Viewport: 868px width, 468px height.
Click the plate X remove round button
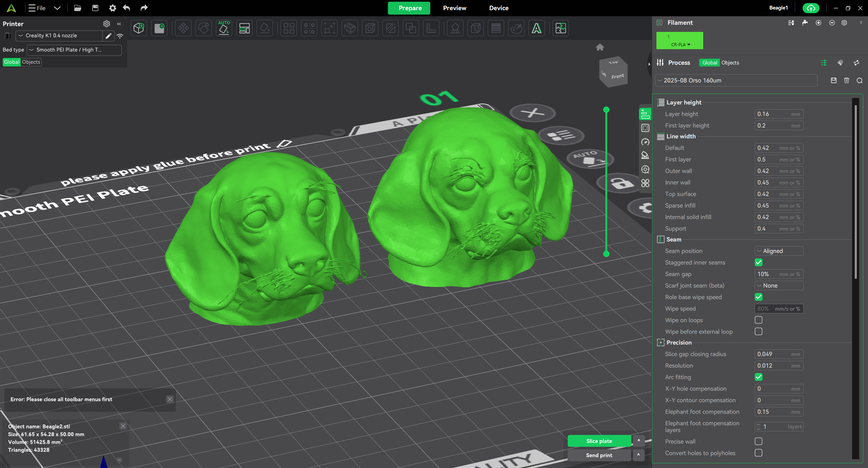point(533,113)
